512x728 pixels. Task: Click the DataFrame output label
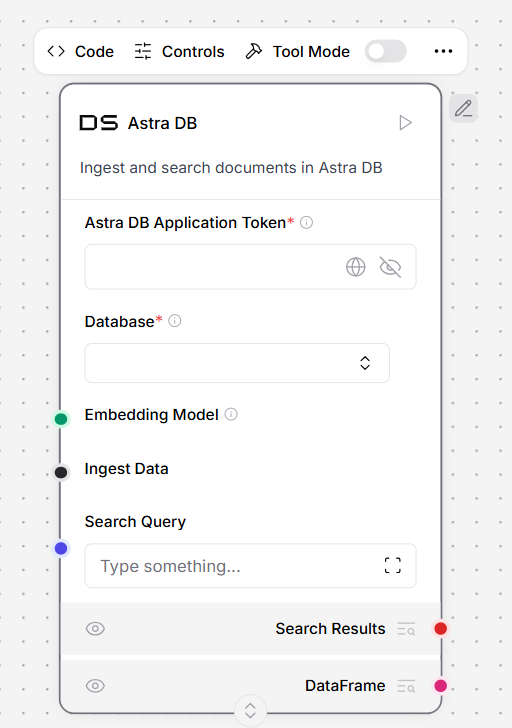point(345,686)
